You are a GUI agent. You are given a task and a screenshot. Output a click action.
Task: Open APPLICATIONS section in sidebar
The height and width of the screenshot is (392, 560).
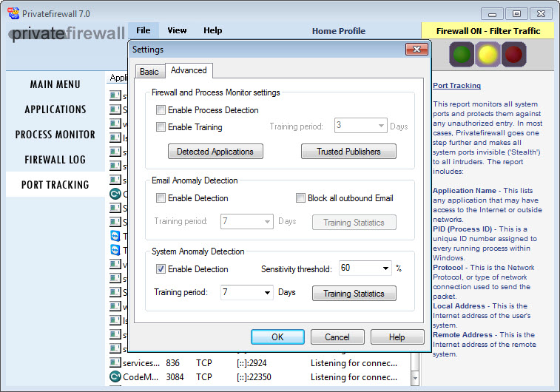point(55,109)
